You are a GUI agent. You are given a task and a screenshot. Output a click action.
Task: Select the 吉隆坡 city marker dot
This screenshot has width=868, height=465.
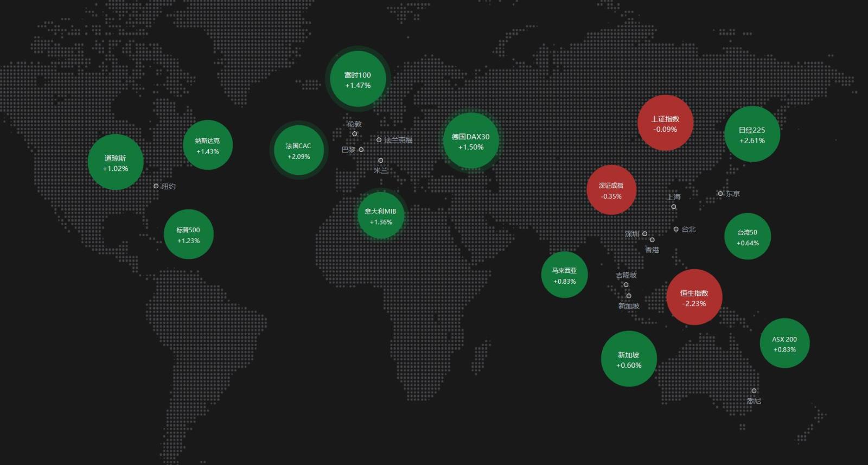pyautogui.click(x=626, y=285)
